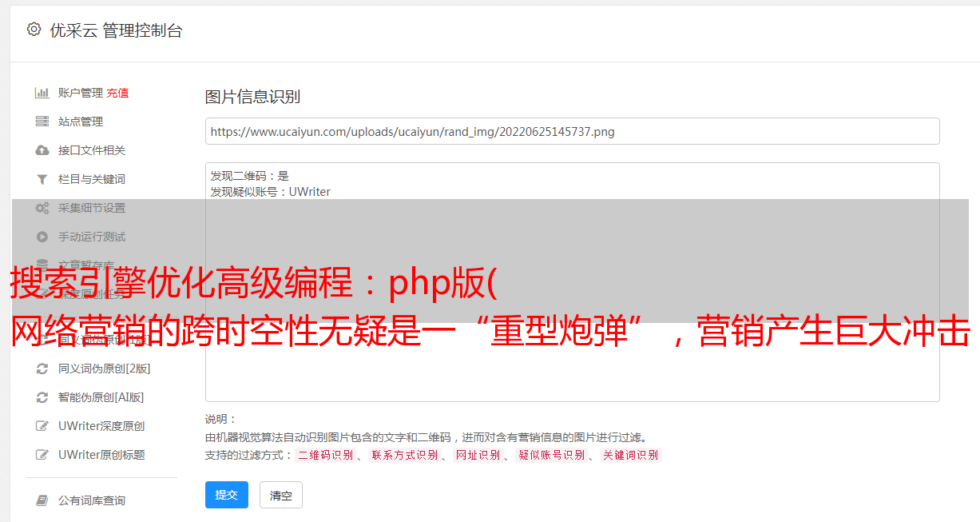The width and height of the screenshot is (980, 522).
Task: Select the 二维码识别 filter tag
Action: [326, 455]
